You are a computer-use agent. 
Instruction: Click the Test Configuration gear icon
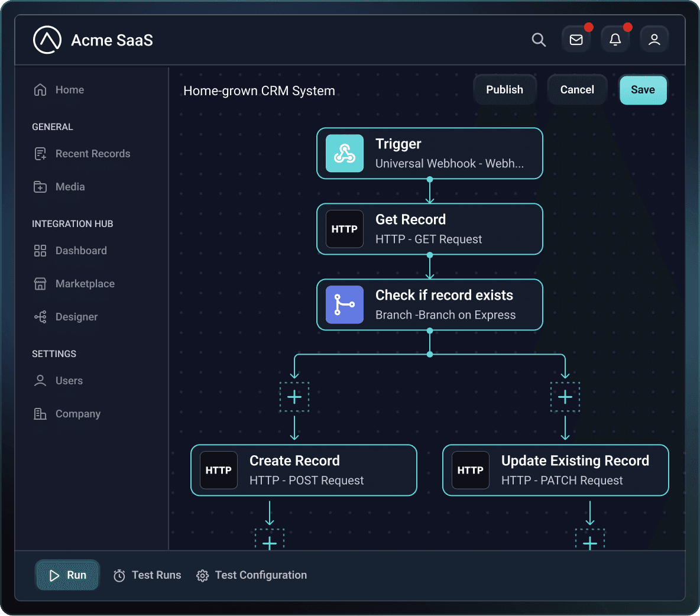[202, 575]
